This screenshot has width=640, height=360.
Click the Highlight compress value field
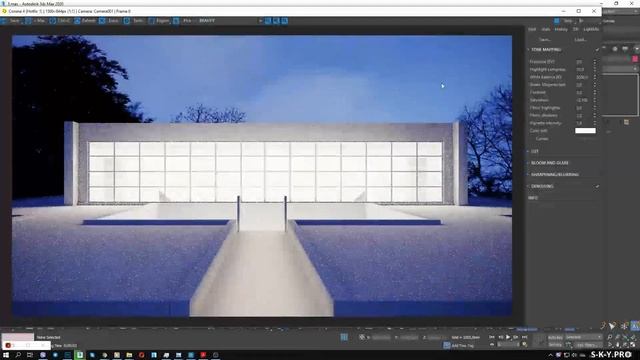click(584, 70)
